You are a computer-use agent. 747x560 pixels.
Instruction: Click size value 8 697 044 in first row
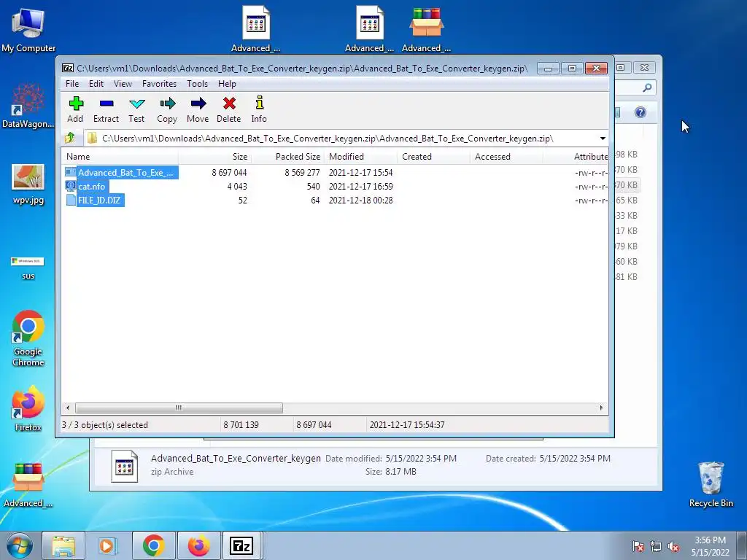[229, 172]
